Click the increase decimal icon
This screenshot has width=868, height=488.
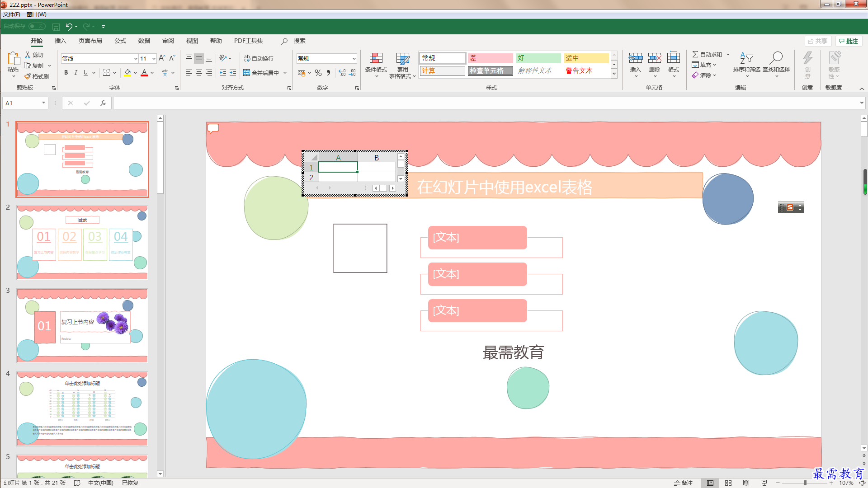[x=342, y=73]
